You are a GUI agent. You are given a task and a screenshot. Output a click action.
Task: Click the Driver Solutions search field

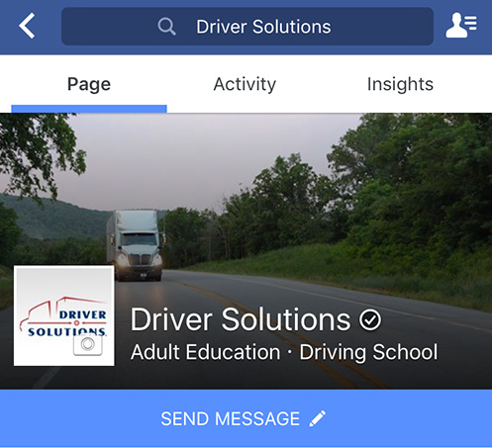tap(247, 27)
